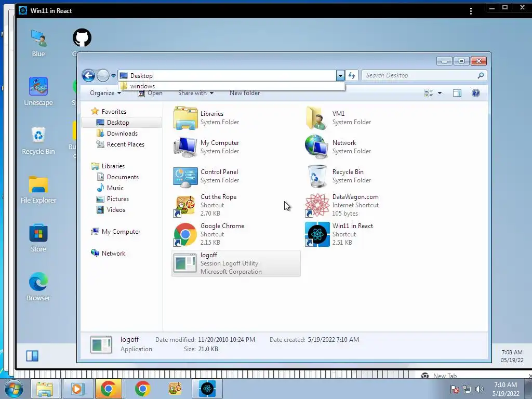
Task: Select the logoff application item
Action: [236, 263]
